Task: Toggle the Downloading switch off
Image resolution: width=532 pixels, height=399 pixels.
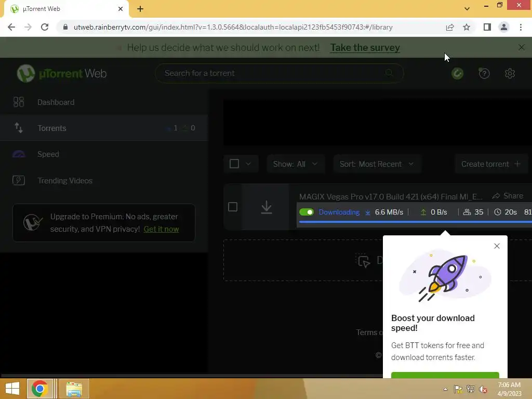Action: tap(307, 212)
